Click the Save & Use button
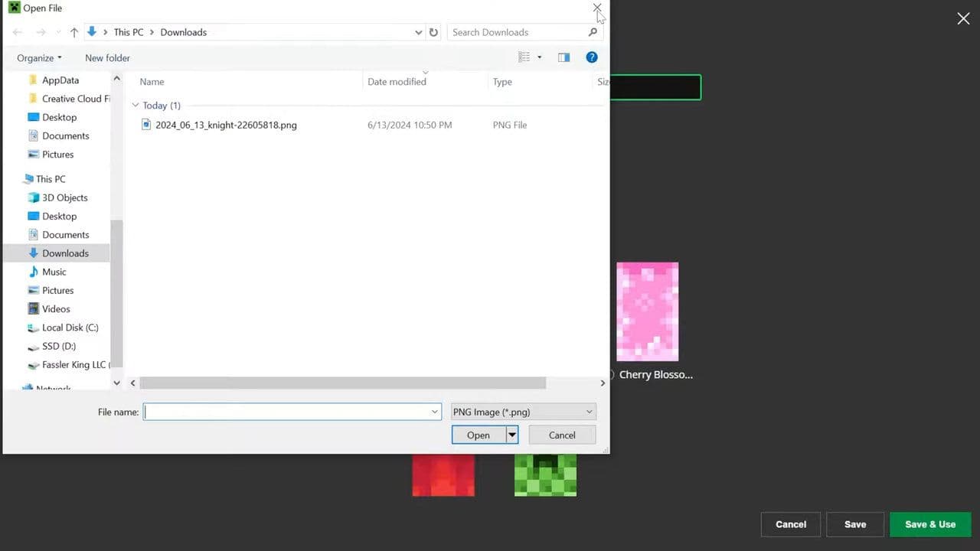This screenshot has height=551, width=980. 930,524
